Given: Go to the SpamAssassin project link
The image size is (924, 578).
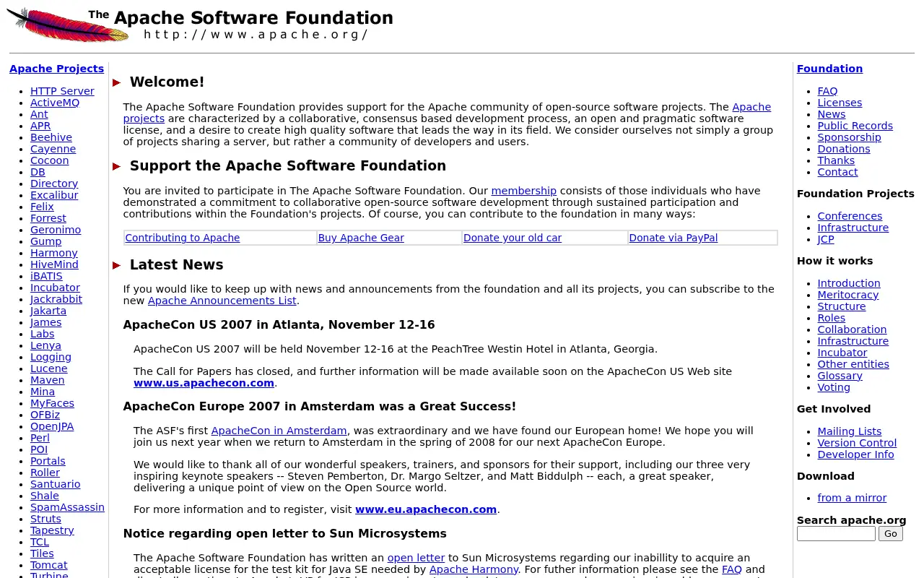Looking at the screenshot, I should 67,507.
